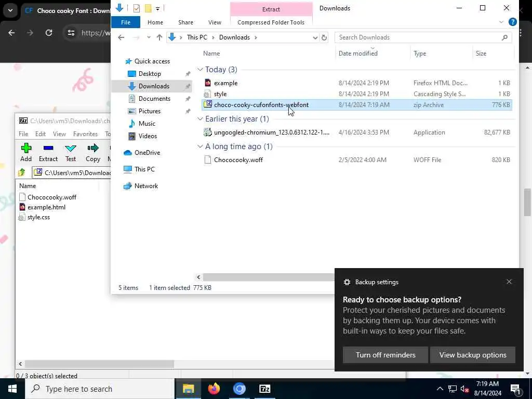Open 7-Zip Favorites menu

(85, 134)
